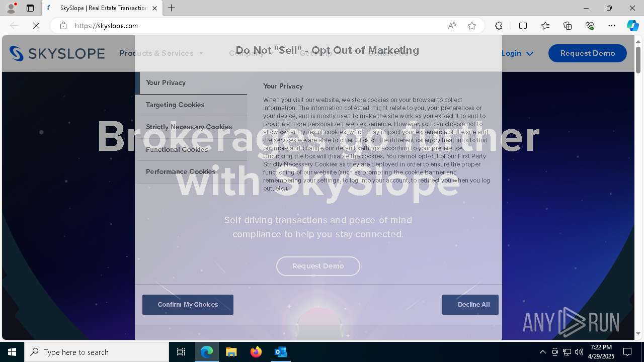Open the Your Privacy tab
Screen dimensions: 644x362
click(191, 83)
